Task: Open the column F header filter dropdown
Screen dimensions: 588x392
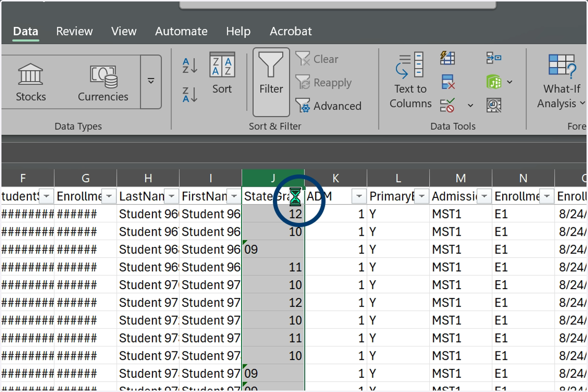Action: click(x=47, y=196)
